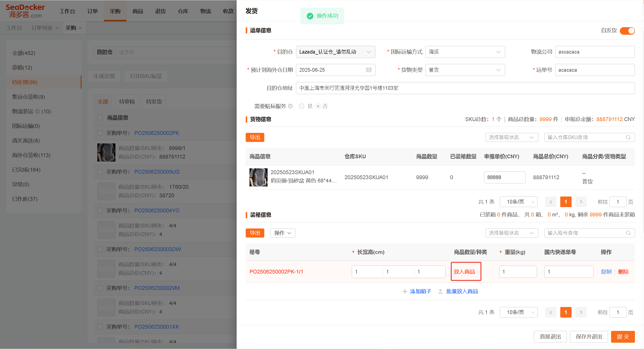Click the plus icon next to 添加箱子
Image resolution: width=644 pixels, height=349 pixels.
point(405,291)
